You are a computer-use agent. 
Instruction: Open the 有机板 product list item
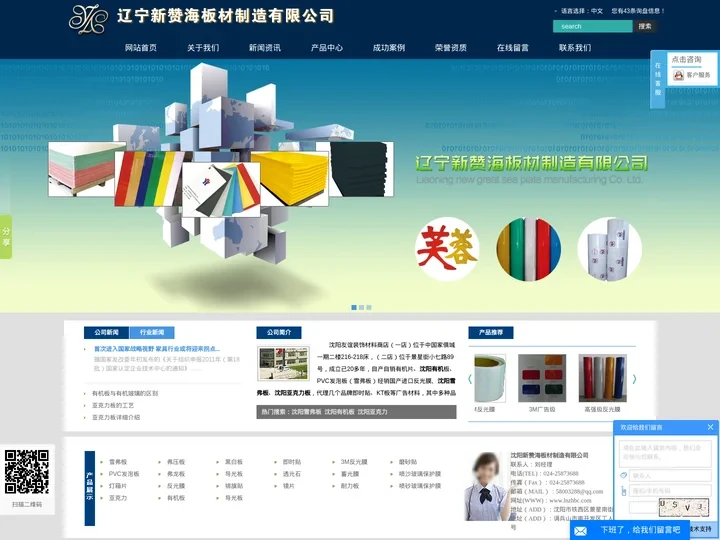click(x=176, y=498)
